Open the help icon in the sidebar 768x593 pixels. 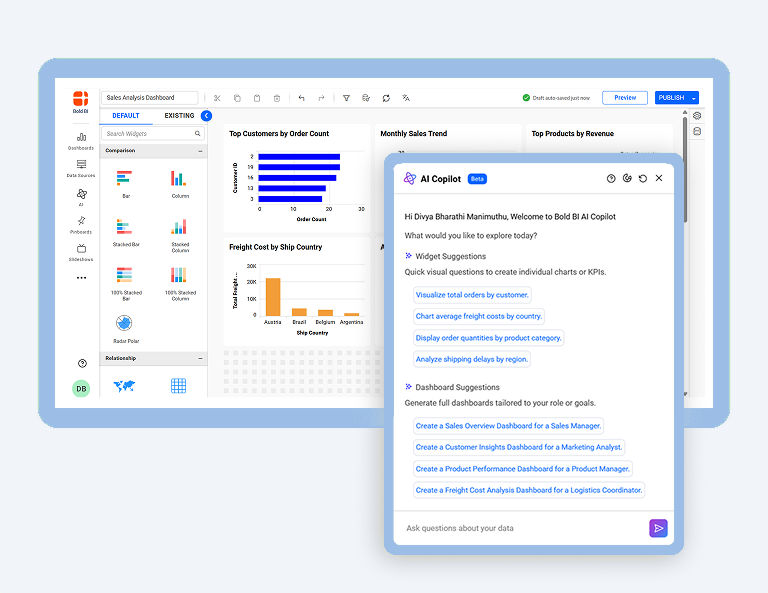82,363
